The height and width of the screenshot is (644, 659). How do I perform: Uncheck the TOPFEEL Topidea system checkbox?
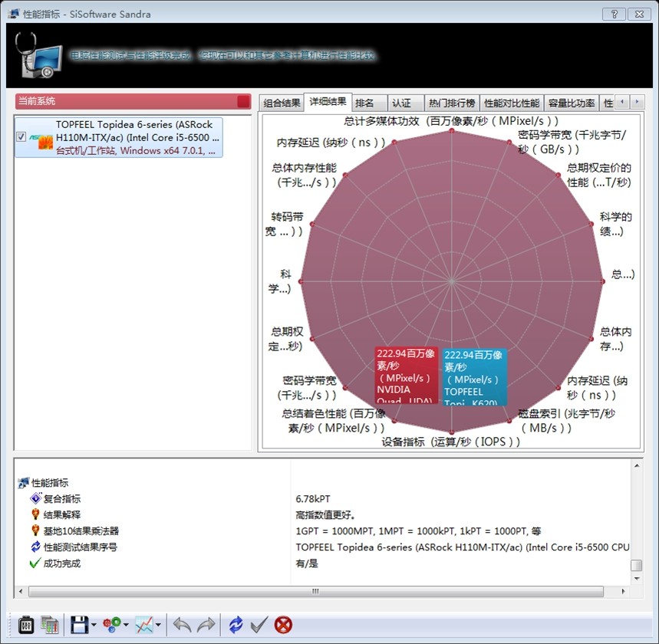pyautogui.click(x=21, y=137)
